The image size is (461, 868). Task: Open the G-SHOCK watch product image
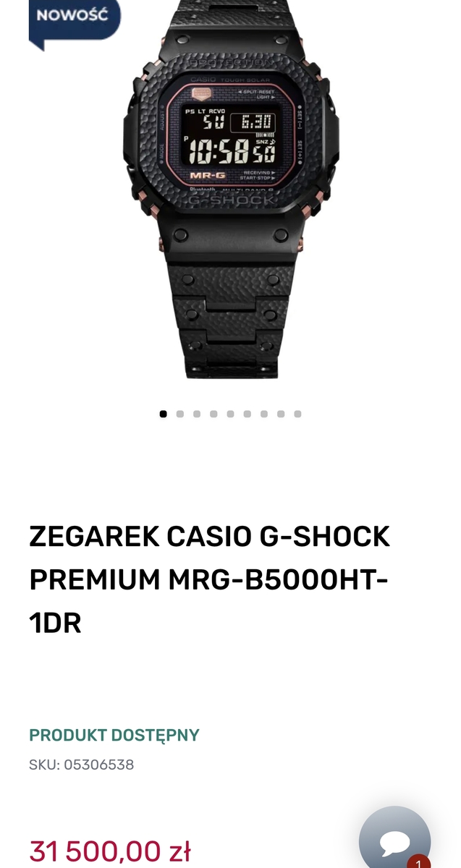click(x=230, y=188)
